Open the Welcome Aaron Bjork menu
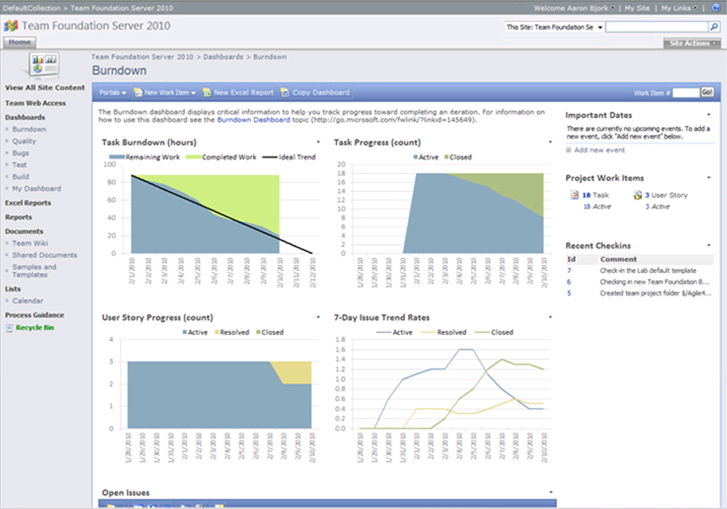Viewport: 727px width, 509px height. coord(574,8)
